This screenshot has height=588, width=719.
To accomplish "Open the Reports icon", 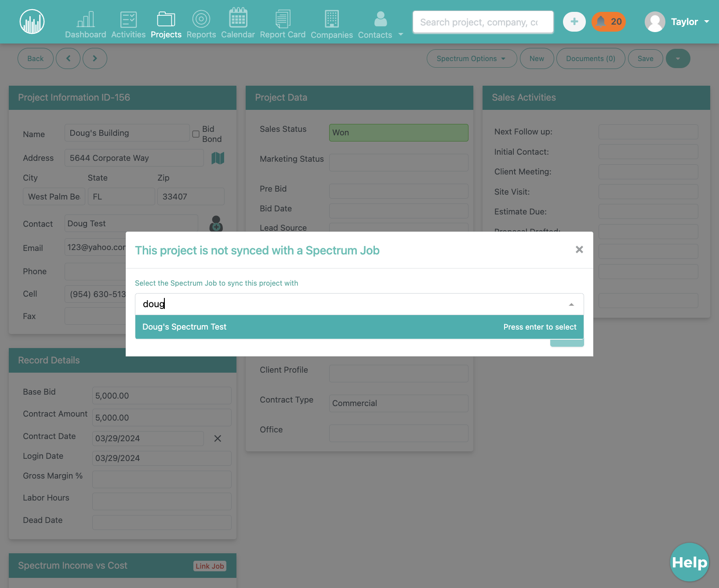I will (x=201, y=19).
